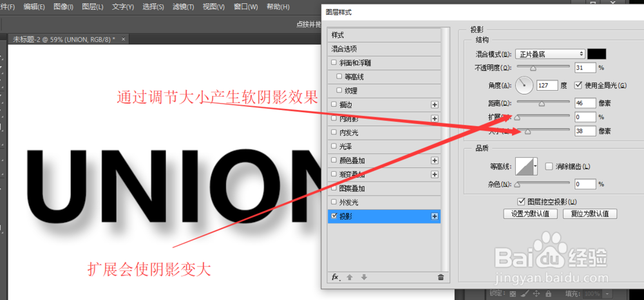
Task: Click the move effect up arrow
Action: (x=350, y=277)
